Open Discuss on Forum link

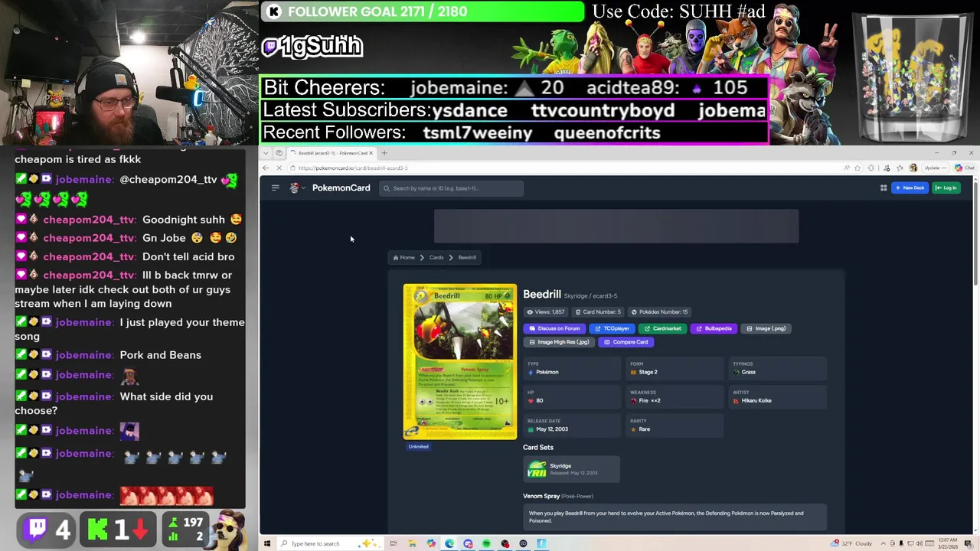(554, 329)
